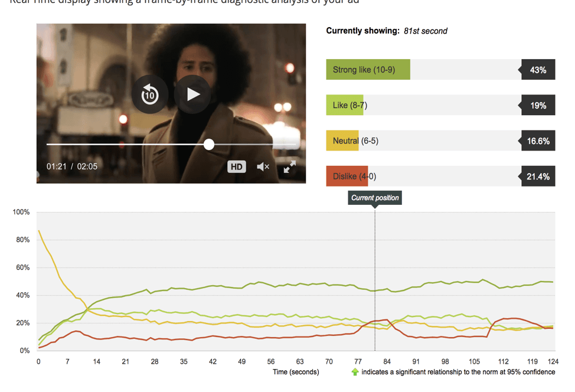Click the 01:21 elapsed time display
Screen dimensions: 575x392
(x=57, y=167)
